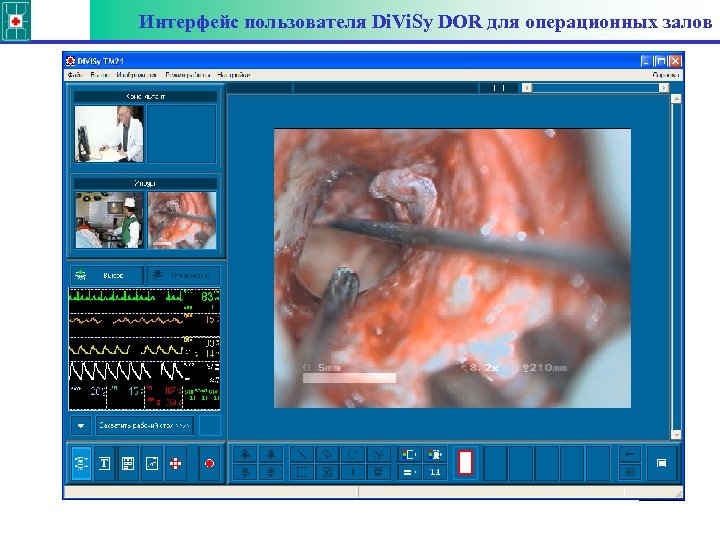This screenshot has width=720, height=540.
Task: Click the main surgical microscope image
Action: (x=452, y=268)
